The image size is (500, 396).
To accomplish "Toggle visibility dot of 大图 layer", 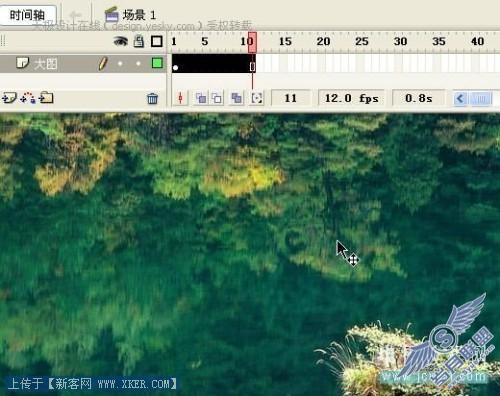I will click(x=120, y=63).
